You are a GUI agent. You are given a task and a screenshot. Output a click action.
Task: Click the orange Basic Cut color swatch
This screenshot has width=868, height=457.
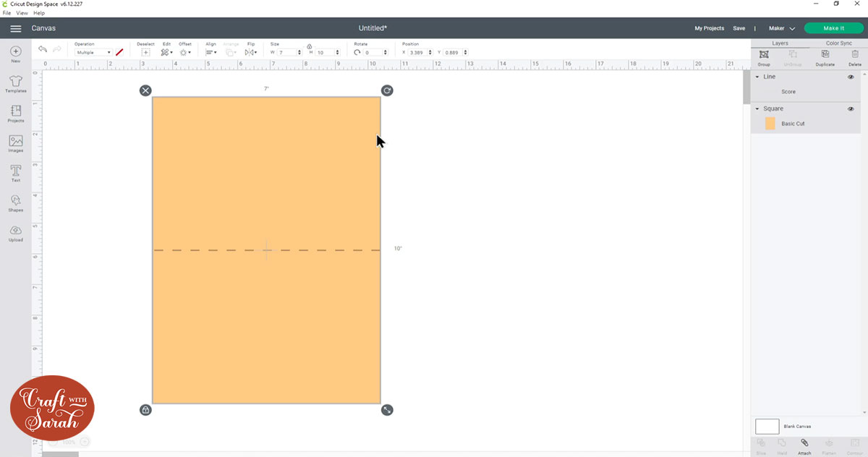[771, 123]
